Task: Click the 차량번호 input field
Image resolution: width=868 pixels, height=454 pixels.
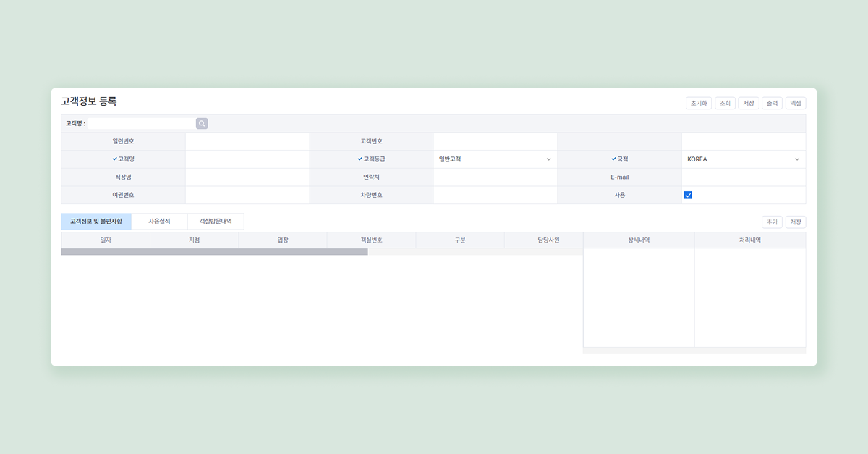Action: (495, 195)
